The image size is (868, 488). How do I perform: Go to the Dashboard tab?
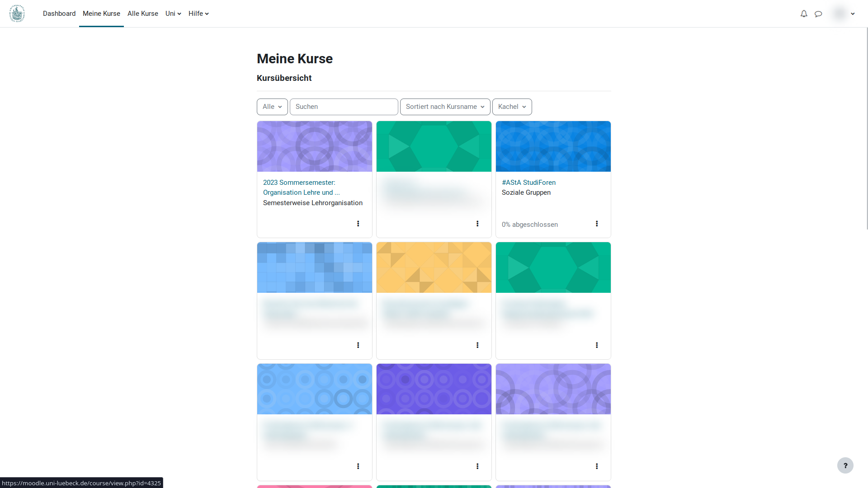coord(59,14)
